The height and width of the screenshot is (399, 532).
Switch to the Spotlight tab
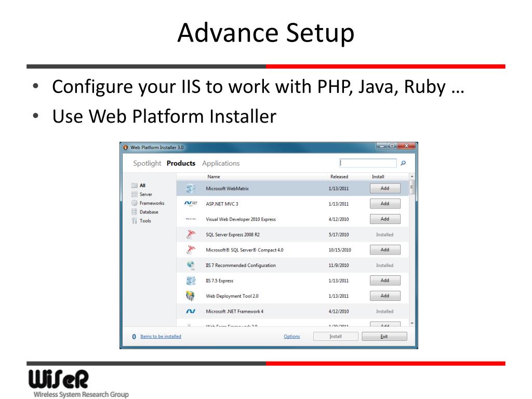(x=147, y=163)
